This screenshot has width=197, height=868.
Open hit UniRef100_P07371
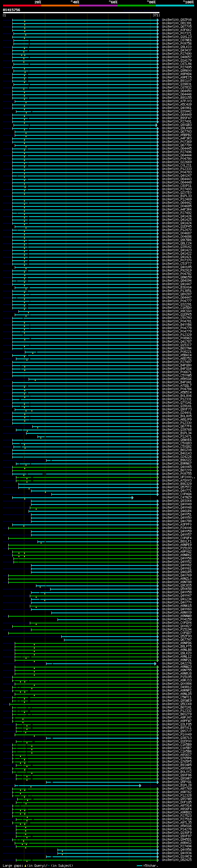177,33
